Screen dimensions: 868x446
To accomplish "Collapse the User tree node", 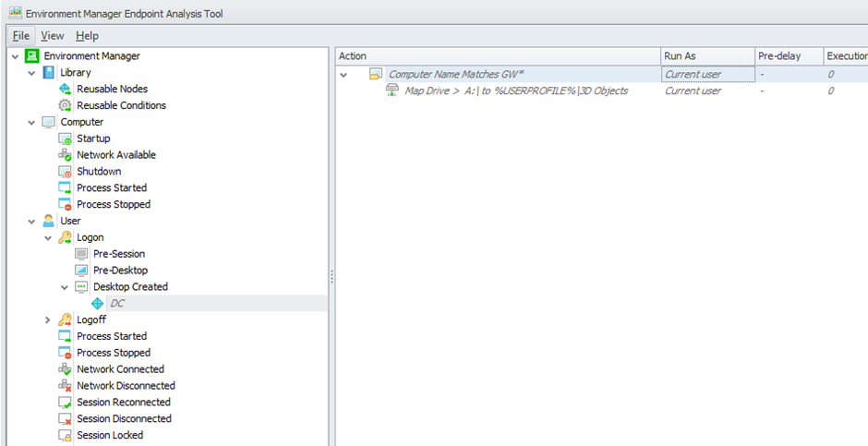I will coord(31,222).
